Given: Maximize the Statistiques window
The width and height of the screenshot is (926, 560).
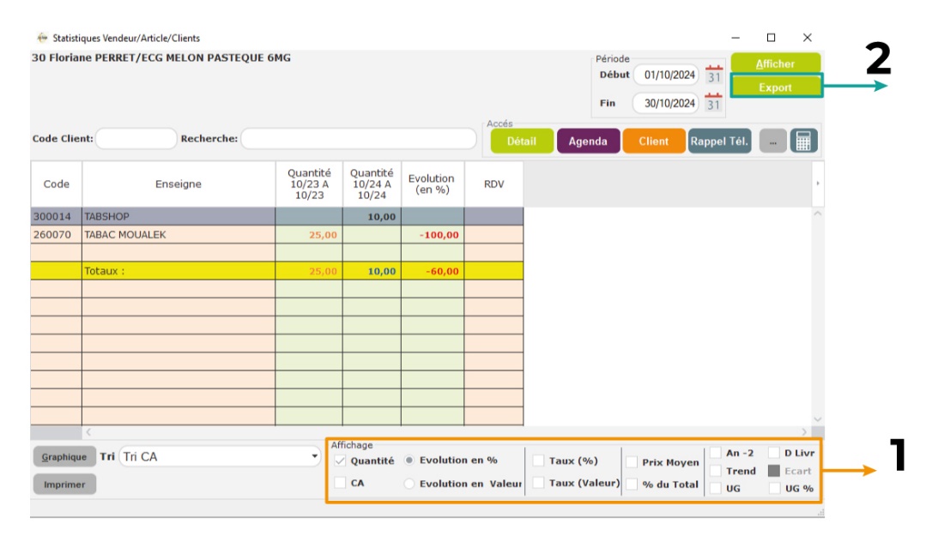Looking at the screenshot, I should click(x=771, y=38).
